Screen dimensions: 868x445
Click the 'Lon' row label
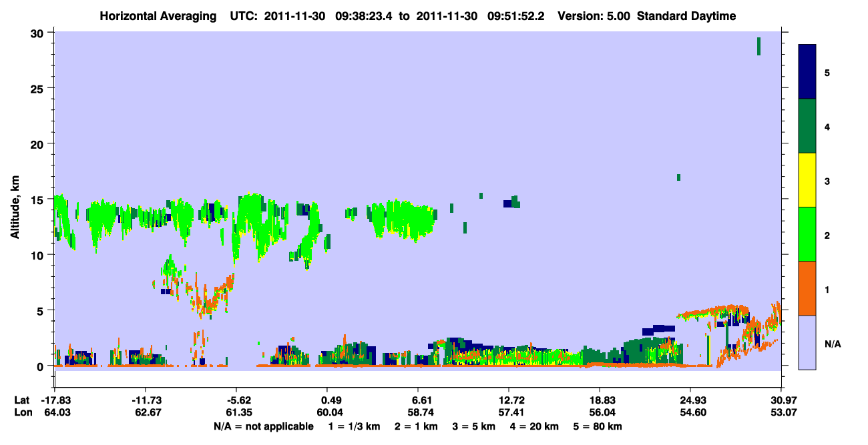(x=22, y=413)
